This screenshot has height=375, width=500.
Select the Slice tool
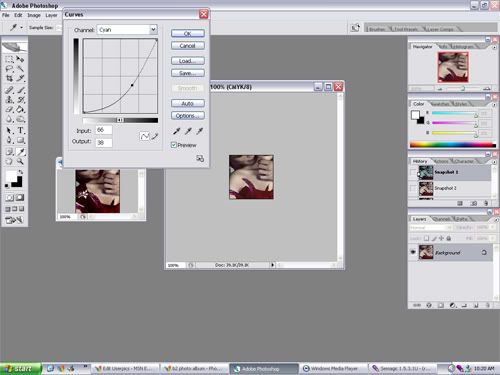tap(20, 79)
